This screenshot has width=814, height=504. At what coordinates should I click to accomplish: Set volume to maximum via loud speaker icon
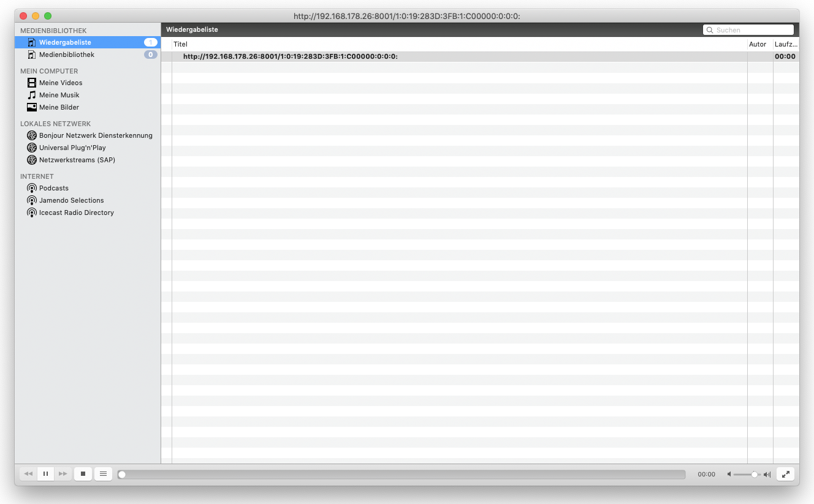click(x=767, y=475)
